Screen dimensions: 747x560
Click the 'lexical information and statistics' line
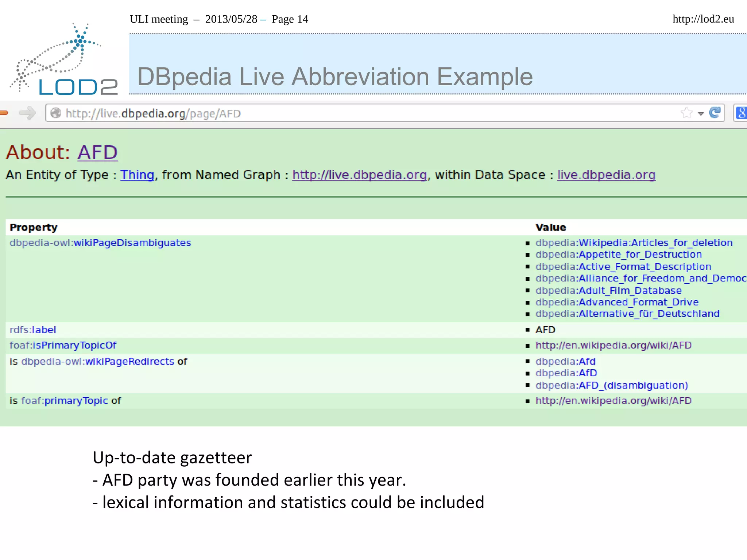288,502
